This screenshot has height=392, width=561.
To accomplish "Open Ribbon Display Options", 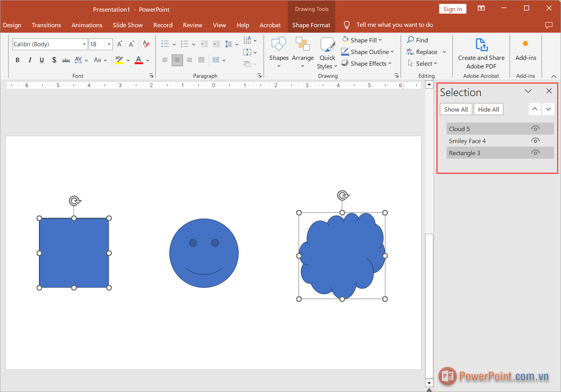I will click(481, 8).
